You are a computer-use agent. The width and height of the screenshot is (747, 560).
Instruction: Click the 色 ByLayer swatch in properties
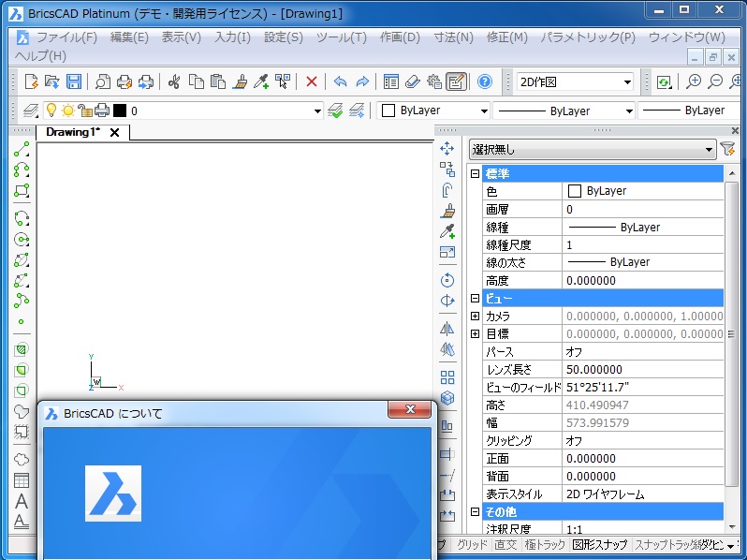575,191
